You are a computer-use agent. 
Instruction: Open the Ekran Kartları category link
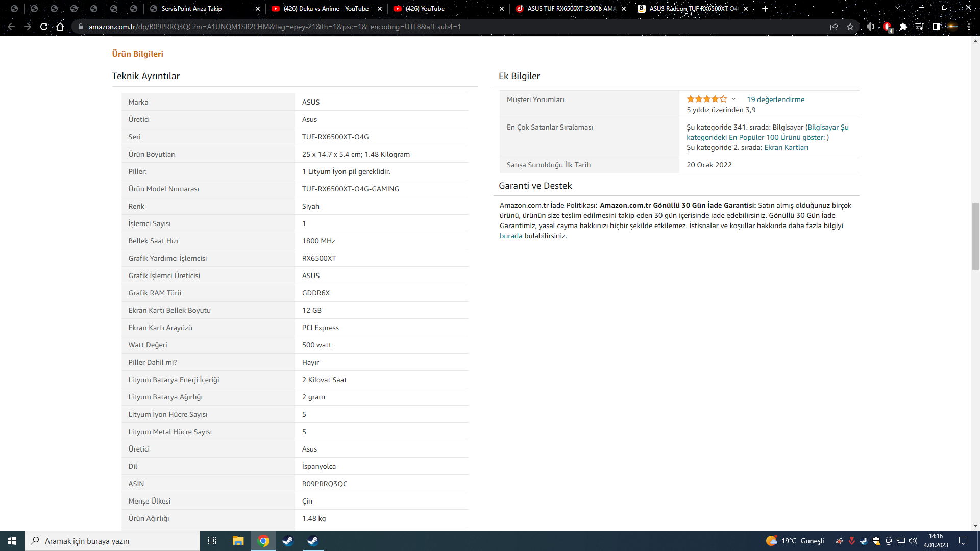click(x=786, y=147)
